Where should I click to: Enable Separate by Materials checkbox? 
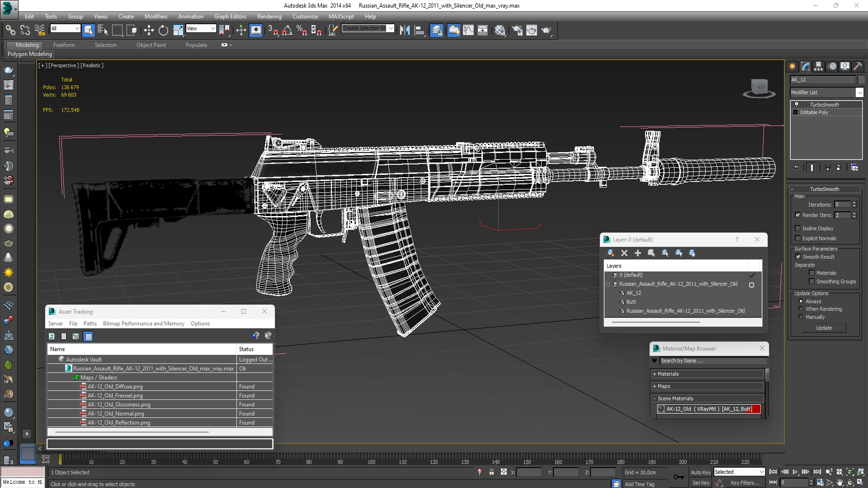tap(811, 273)
